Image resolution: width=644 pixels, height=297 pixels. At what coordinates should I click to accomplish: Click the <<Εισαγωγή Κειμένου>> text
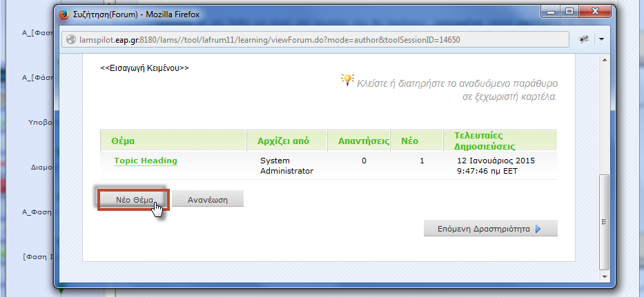(144, 68)
